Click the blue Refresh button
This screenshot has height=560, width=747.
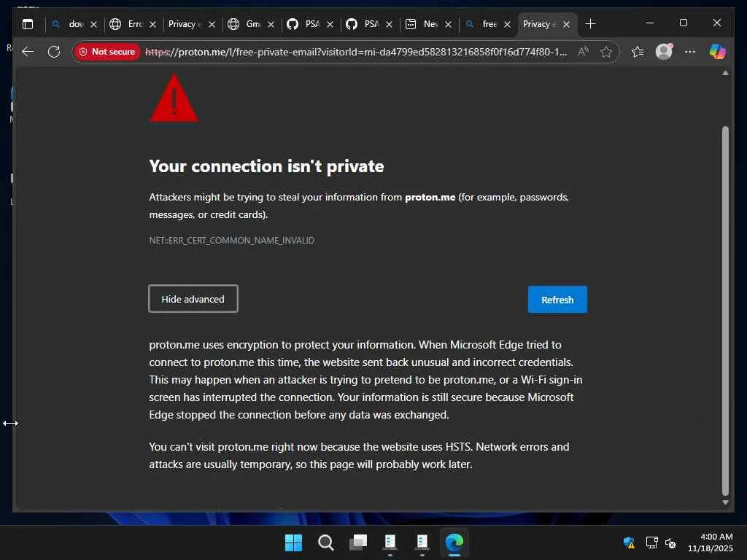click(557, 300)
